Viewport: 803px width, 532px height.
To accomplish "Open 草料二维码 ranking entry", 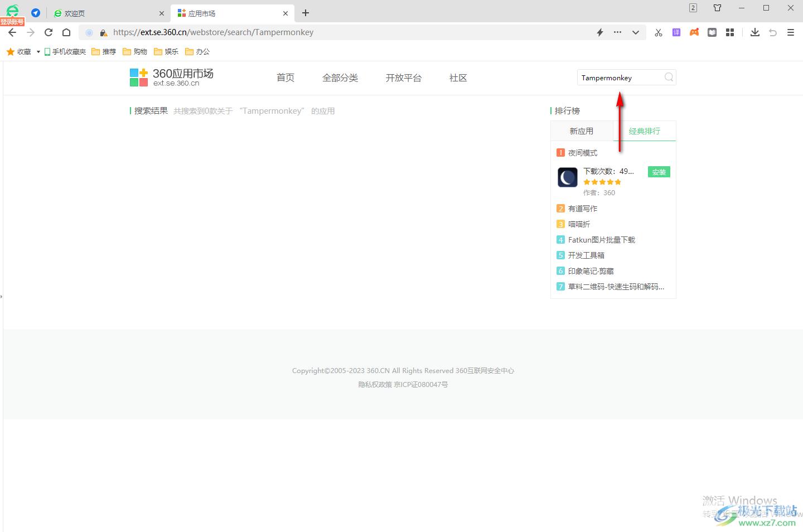I will tap(616, 287).
